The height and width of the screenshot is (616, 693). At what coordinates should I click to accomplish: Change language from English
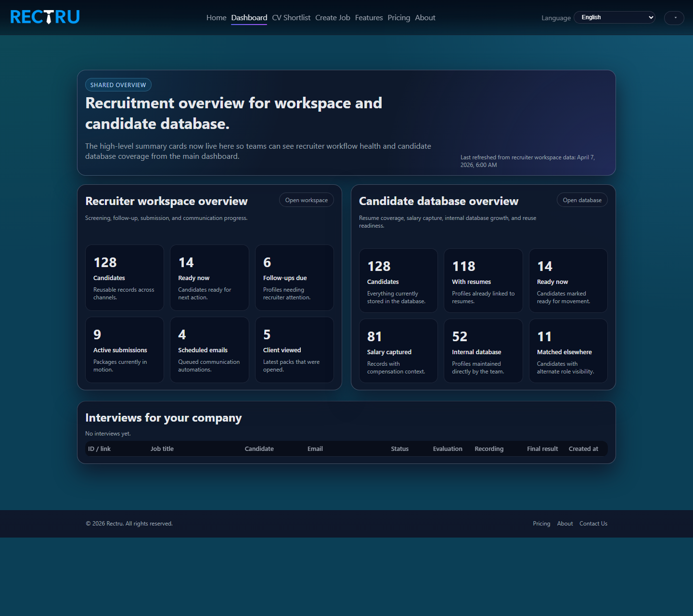click(614, 17)
